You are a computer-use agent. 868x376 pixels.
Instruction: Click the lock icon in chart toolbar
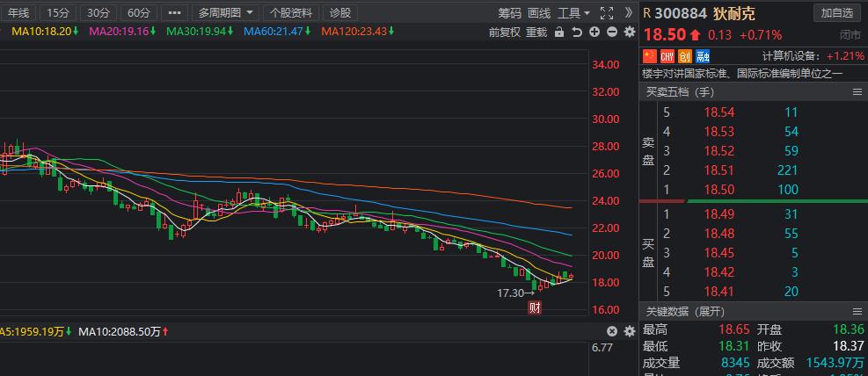(559, 33)
